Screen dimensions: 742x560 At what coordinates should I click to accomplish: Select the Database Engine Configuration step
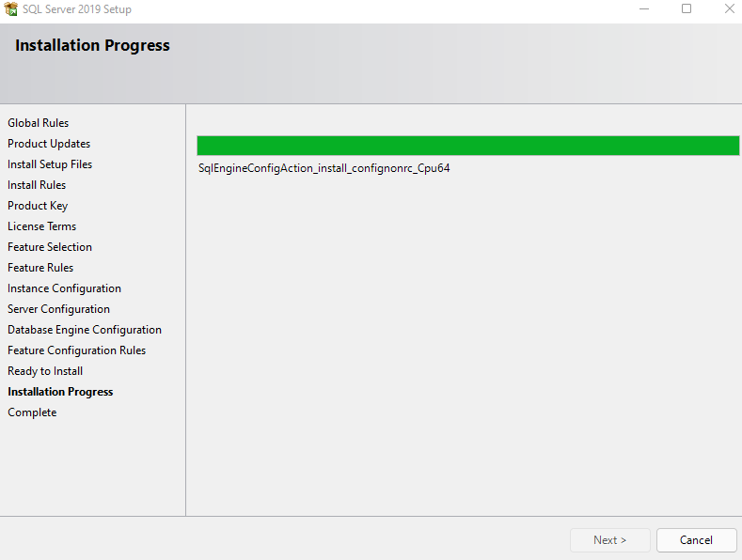click(85, 330)
